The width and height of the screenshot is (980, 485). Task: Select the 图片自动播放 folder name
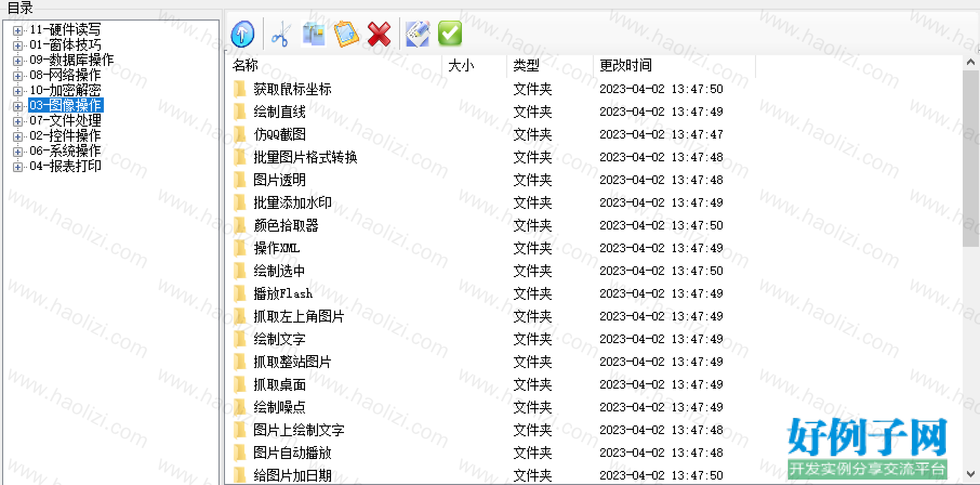click(x=293, y=453)
